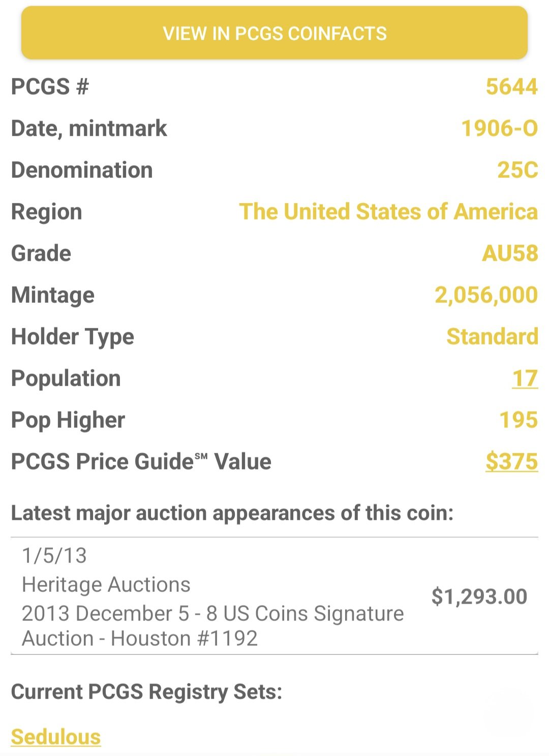Select the Pop Higher value 195
Viewport: 549px width, 756px height.
[518, 420]
